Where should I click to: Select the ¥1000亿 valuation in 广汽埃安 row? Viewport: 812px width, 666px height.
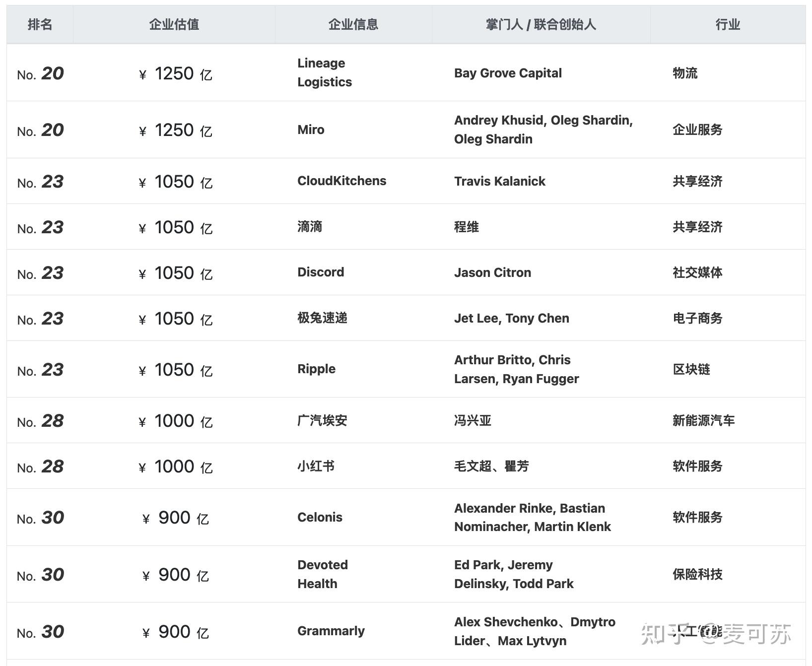(x=176, y=421)
